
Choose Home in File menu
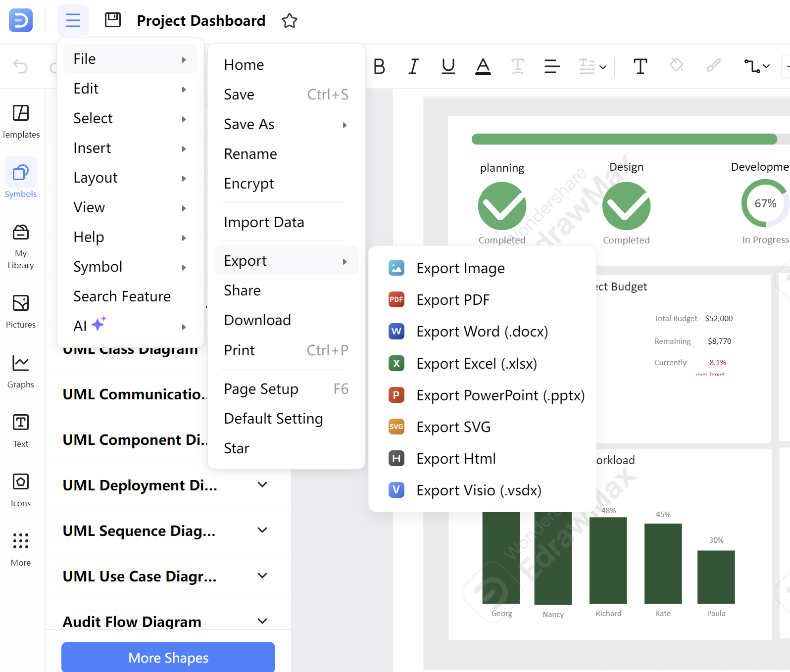tap(286, 65)
